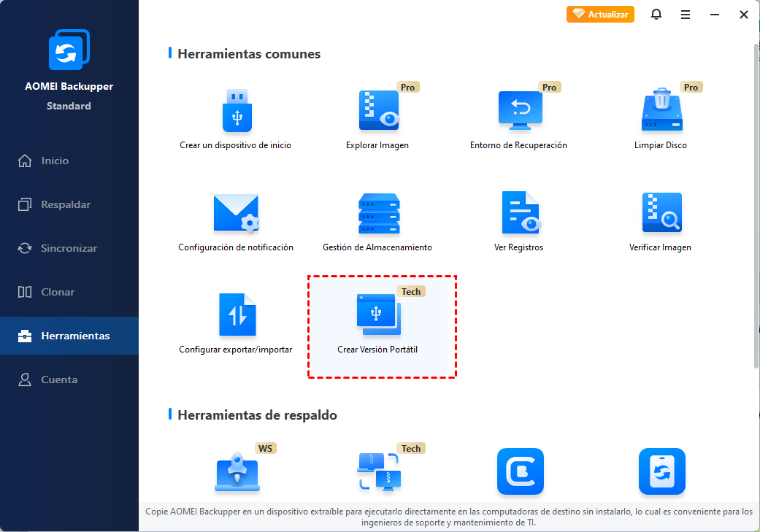This screenshot has width=760, height=532.
Task: Click the vertical scrollbar on the right
Action: tap(756, 206)
